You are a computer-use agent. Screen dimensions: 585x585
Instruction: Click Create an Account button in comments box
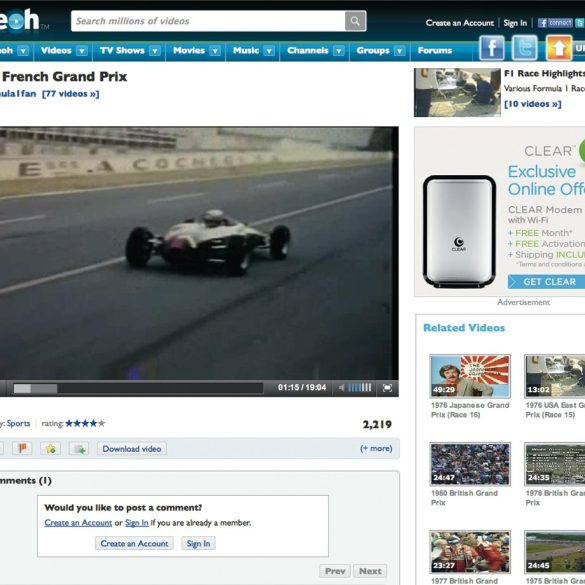click(134, 543)
